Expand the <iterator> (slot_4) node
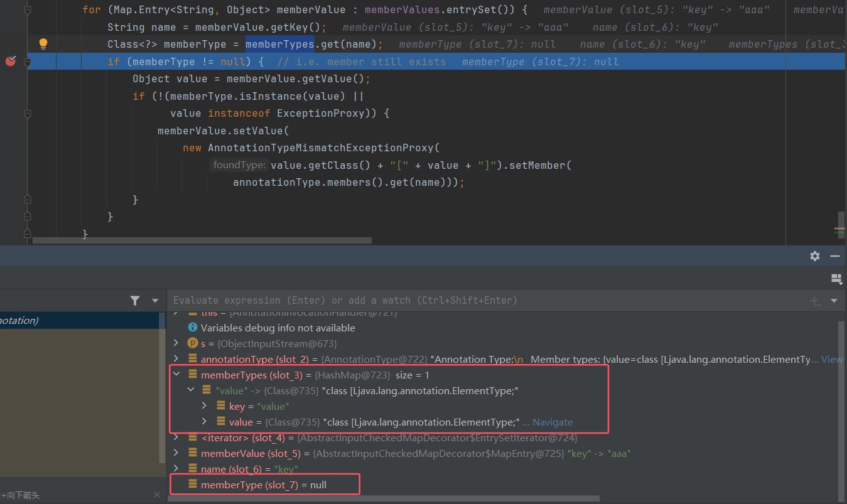The image size is (847, 504). pos(176,437)
